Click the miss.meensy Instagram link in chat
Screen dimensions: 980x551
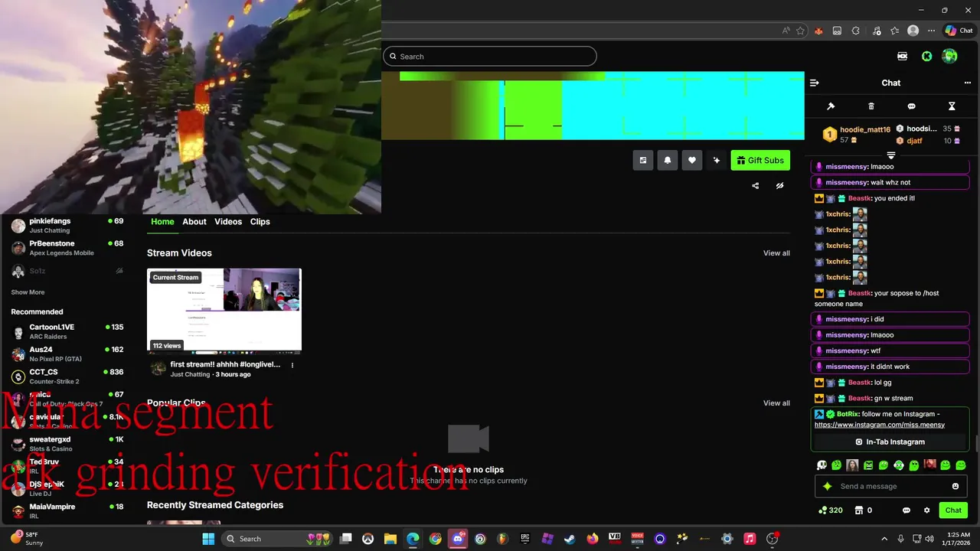click(x=879, y=425)
